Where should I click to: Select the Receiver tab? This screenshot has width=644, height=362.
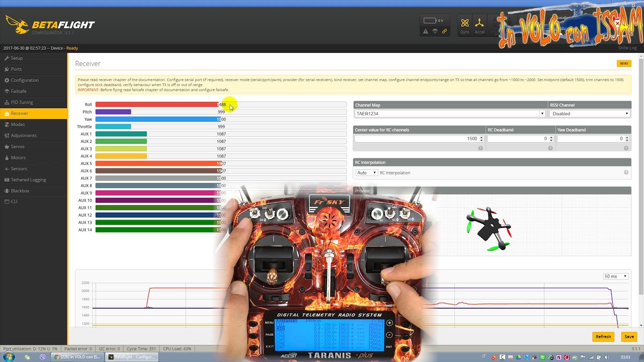tap(33, 113)
